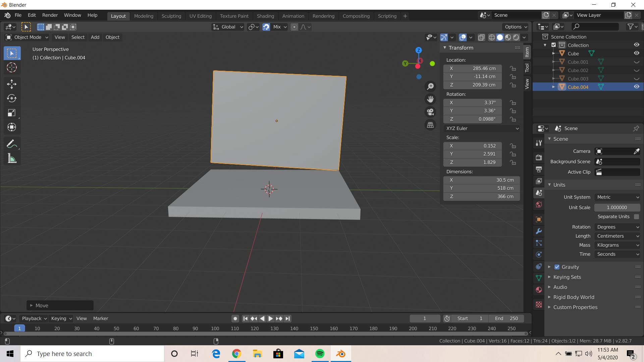Disable Gravity in the Scene properties
Image resolution: width=644 pixels, height=362 pixels.
point(556,267)
